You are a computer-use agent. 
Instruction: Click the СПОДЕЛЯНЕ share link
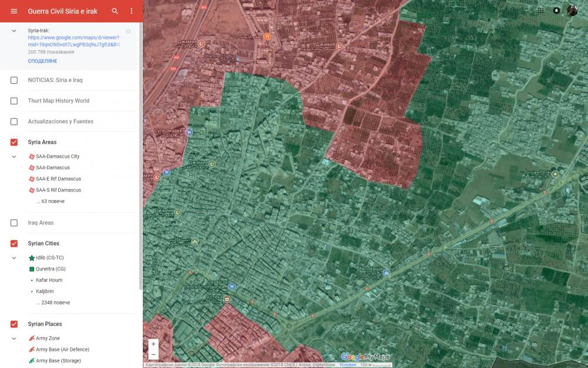(x=42, y=61)
